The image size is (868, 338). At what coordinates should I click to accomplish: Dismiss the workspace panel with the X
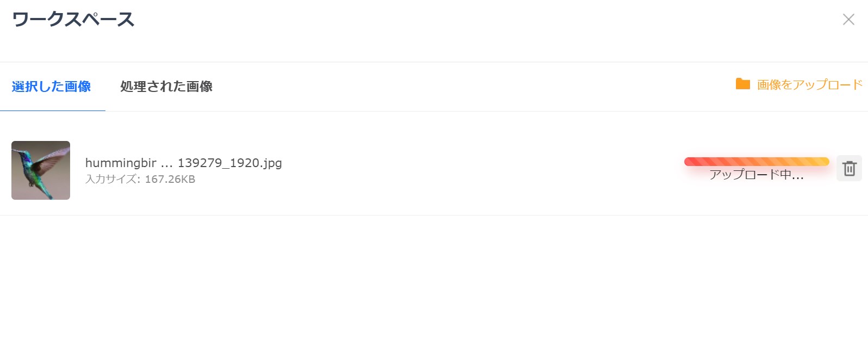tap(848, 20)
